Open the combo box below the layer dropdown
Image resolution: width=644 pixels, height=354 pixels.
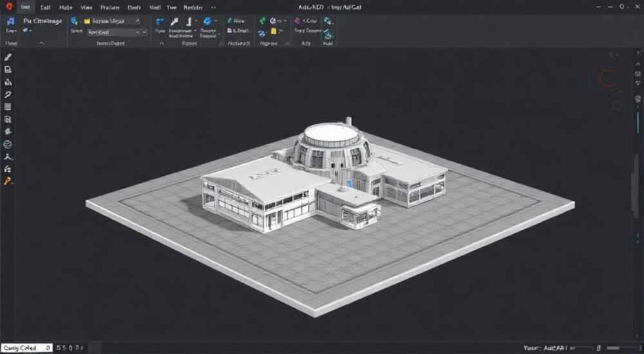point(117,32)
